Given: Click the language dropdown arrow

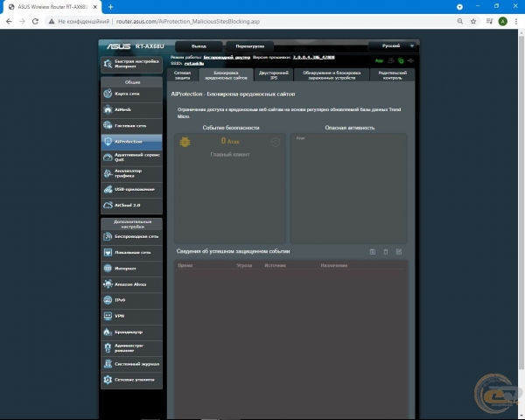Looking at the screenshot, I should pyautogui.click(x=412, y=45).
